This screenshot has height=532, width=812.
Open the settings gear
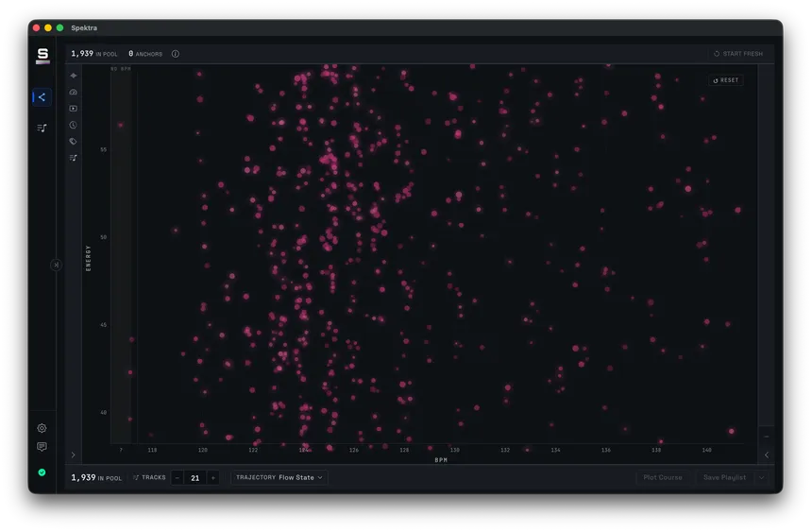coord(42,428)
